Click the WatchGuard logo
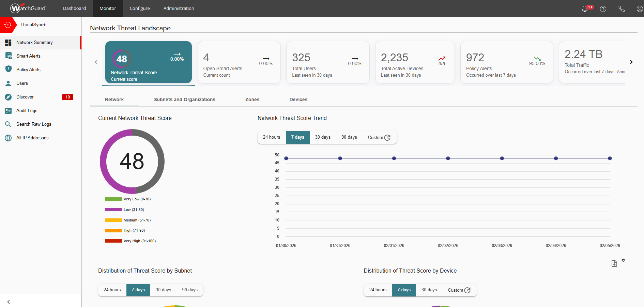Image resolution: width=644 pixels, height=307 pixels. [28, 8]
